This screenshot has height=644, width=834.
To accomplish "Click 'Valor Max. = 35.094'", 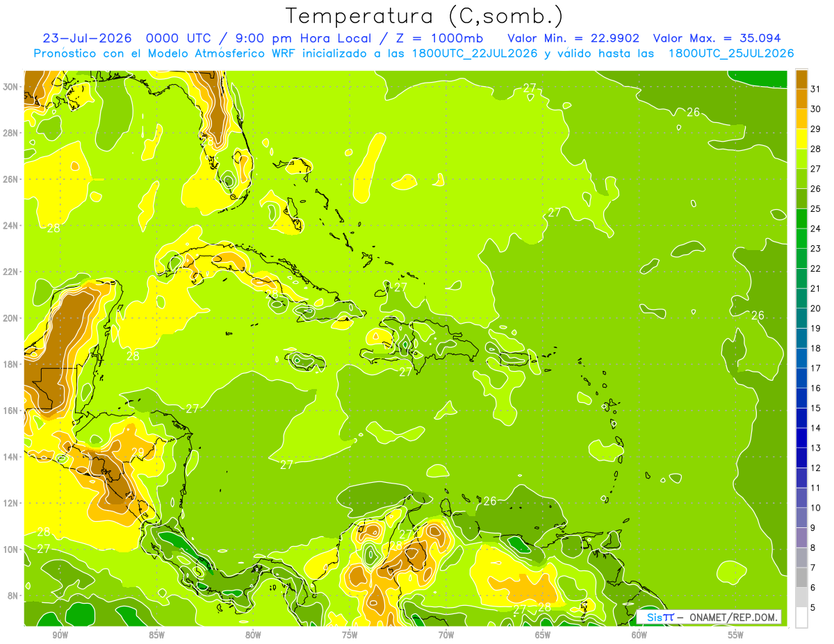I will tap(717, 38).
